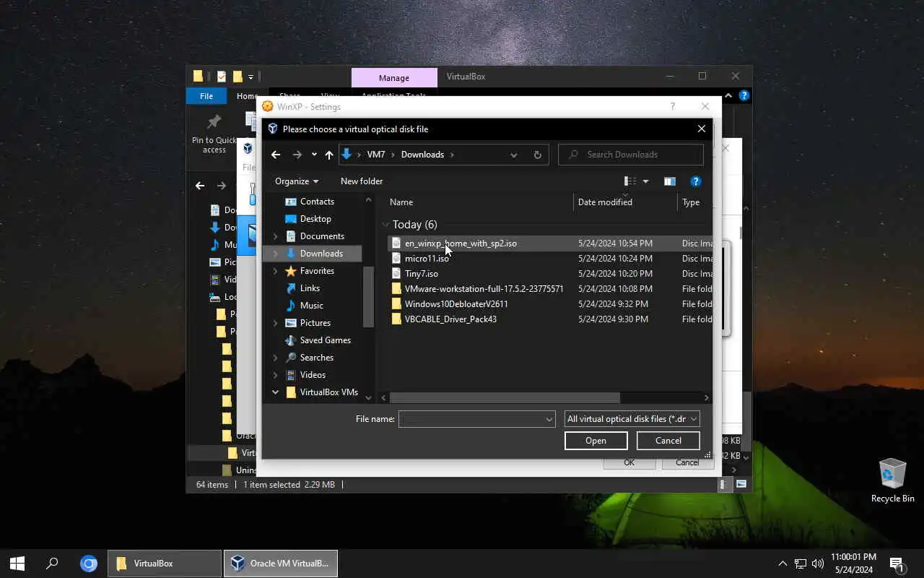Open file dialog help icon

tap(696, 181)
